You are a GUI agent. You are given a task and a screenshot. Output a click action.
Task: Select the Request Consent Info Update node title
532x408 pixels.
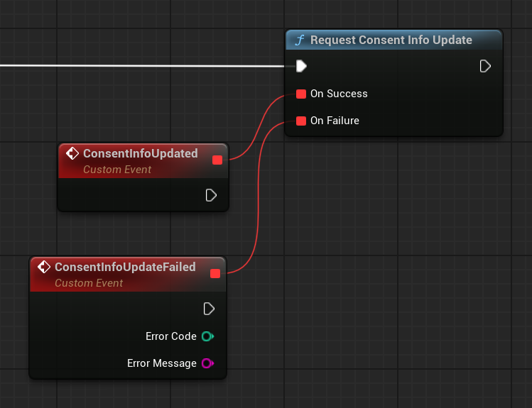391,40
